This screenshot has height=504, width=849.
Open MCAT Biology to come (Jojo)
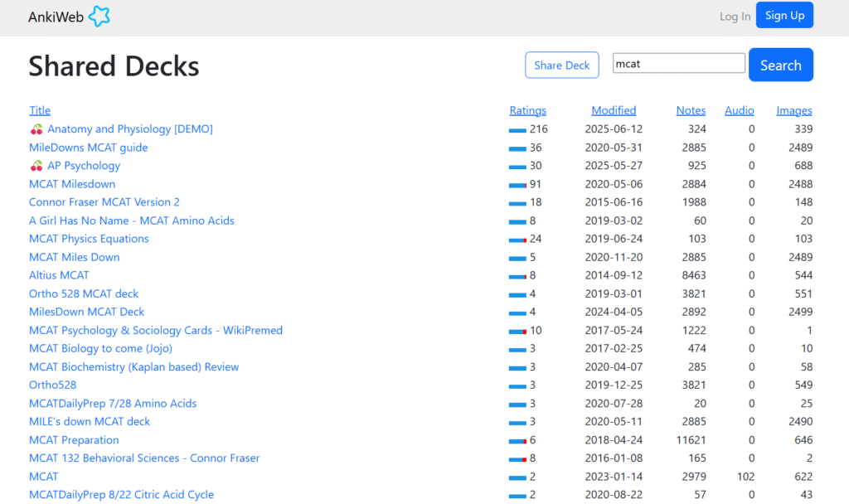click(100, 348)
